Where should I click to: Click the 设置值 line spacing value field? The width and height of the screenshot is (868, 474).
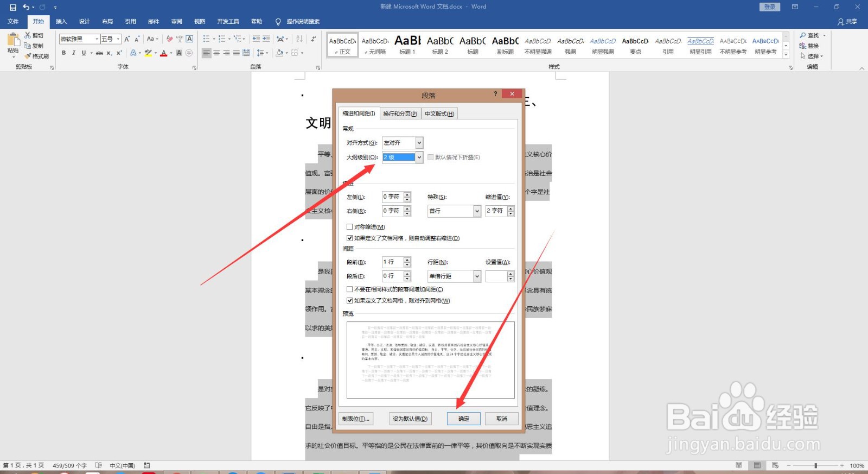[x=496, y=276]
